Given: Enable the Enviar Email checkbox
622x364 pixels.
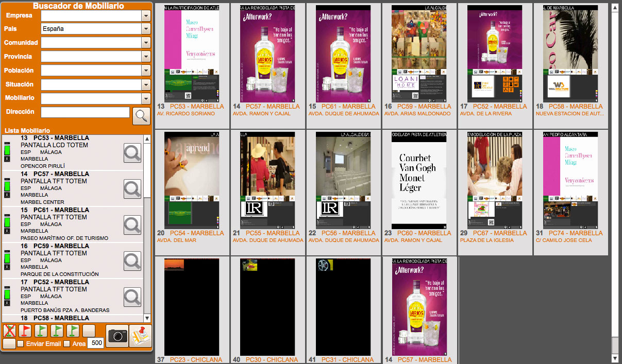Looking at the screenshot, I should (x=21, y=344).
